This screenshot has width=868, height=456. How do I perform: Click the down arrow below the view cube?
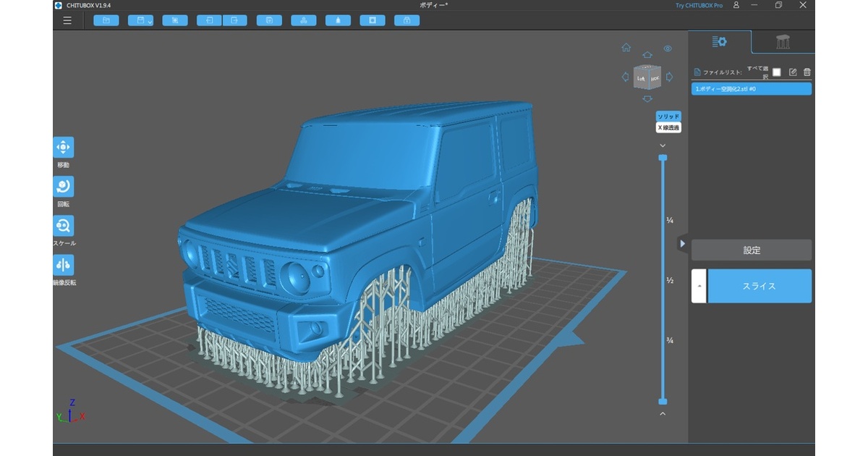pyautogui.click(x=647, y=98)
